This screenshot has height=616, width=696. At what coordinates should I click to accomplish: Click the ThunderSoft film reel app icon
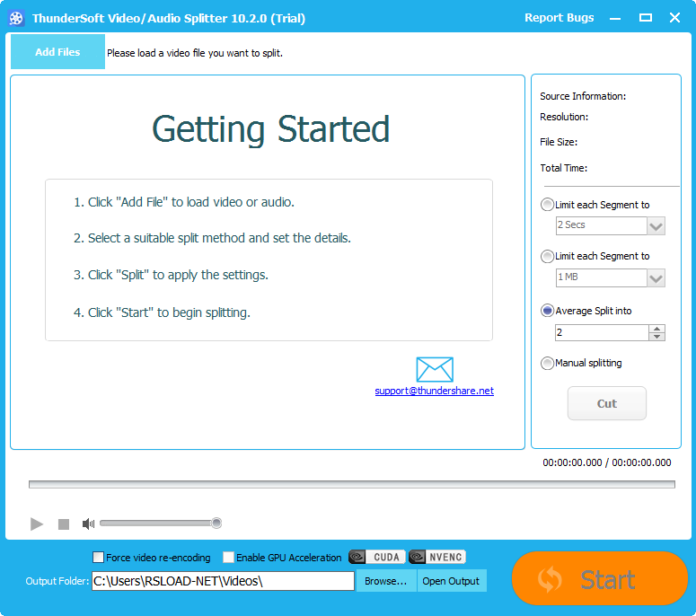[x=16, y=18]
